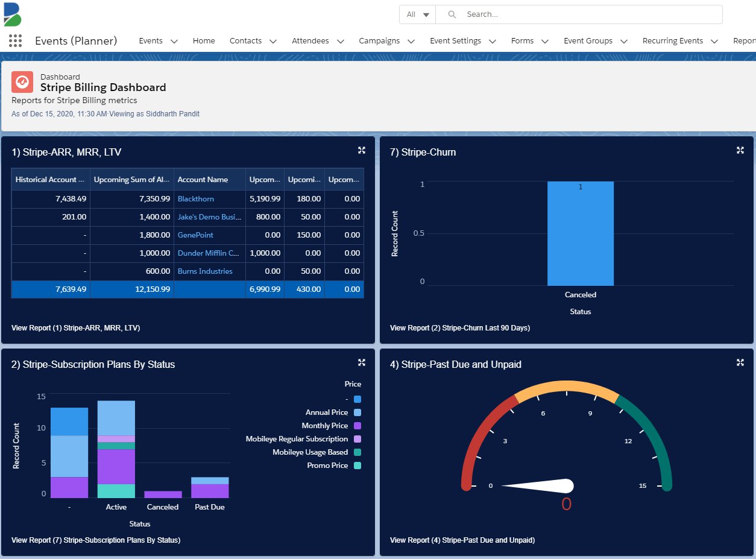Open the Burns Industries account link

tap(205, 271)
